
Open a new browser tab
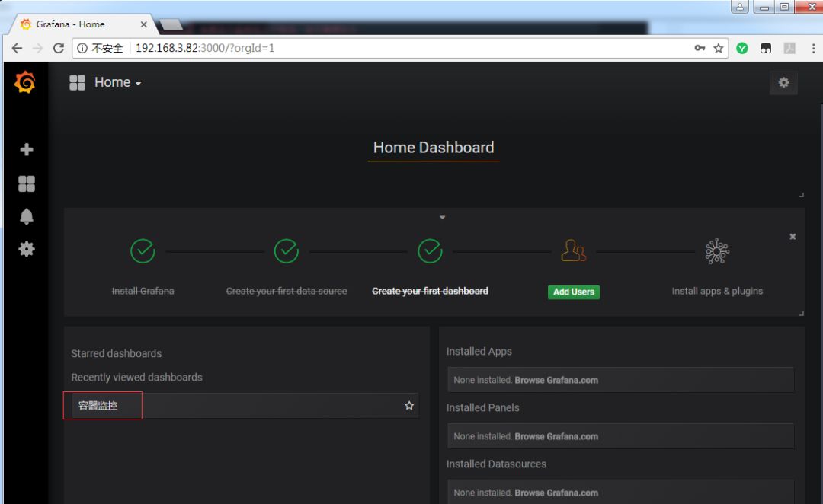pos(171,24)
